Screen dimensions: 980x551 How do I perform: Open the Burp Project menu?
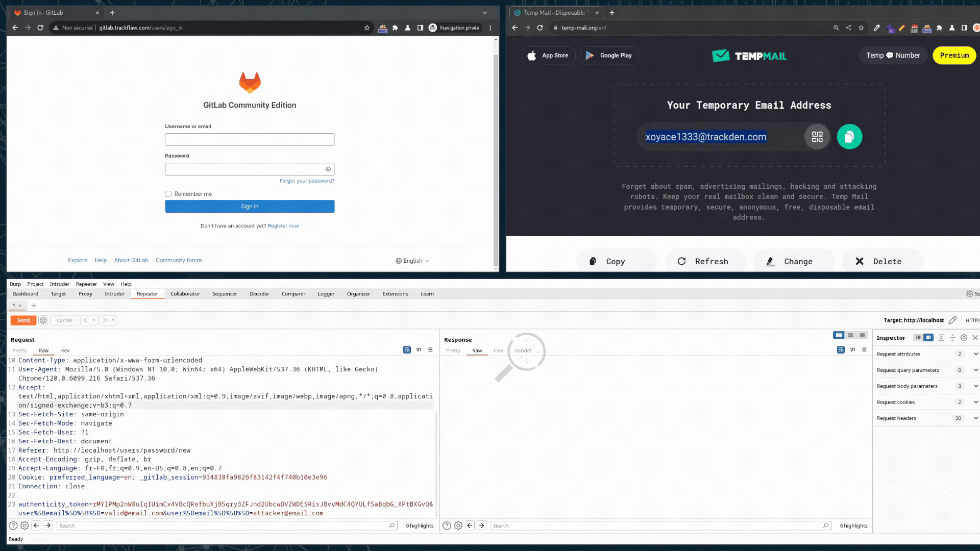[x=35, y=284]
